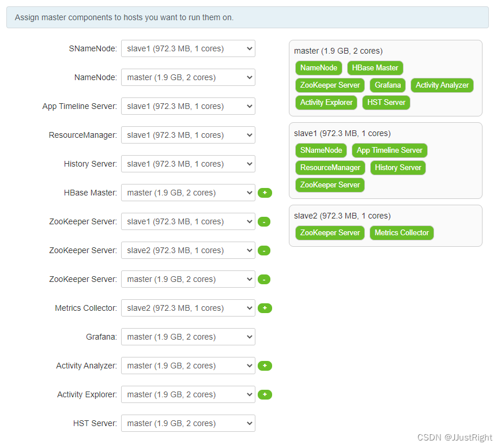501x448 pixels.
Task: Click the SNameNode: field label
Action: pos(93,48)
